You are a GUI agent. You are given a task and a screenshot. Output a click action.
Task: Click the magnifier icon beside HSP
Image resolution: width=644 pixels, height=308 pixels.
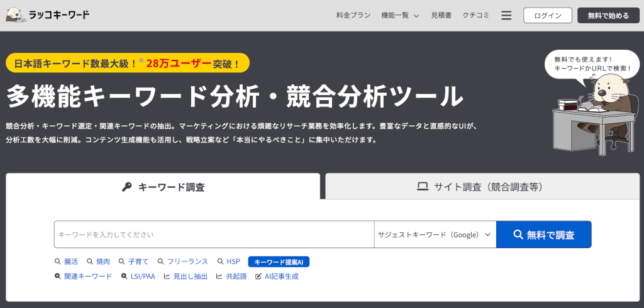[x=219, y=261]
